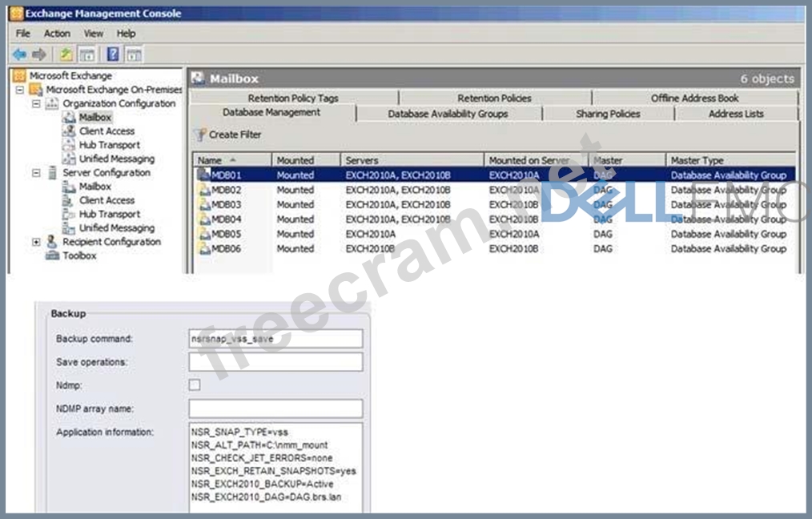The height and width of the screenshot is (519, 812).
Task: Switch to Retention Policy Tags tab
Action: tap(293, 98)
